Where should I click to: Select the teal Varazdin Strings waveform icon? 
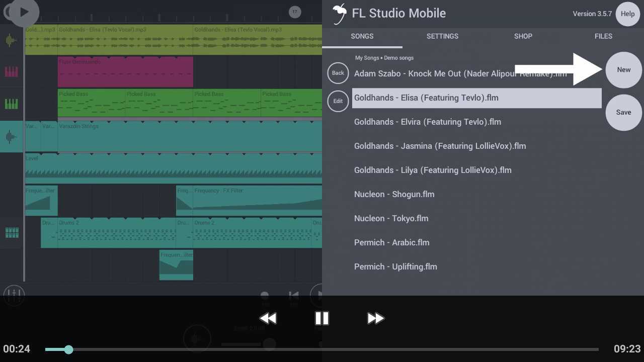tap(11, 136)
